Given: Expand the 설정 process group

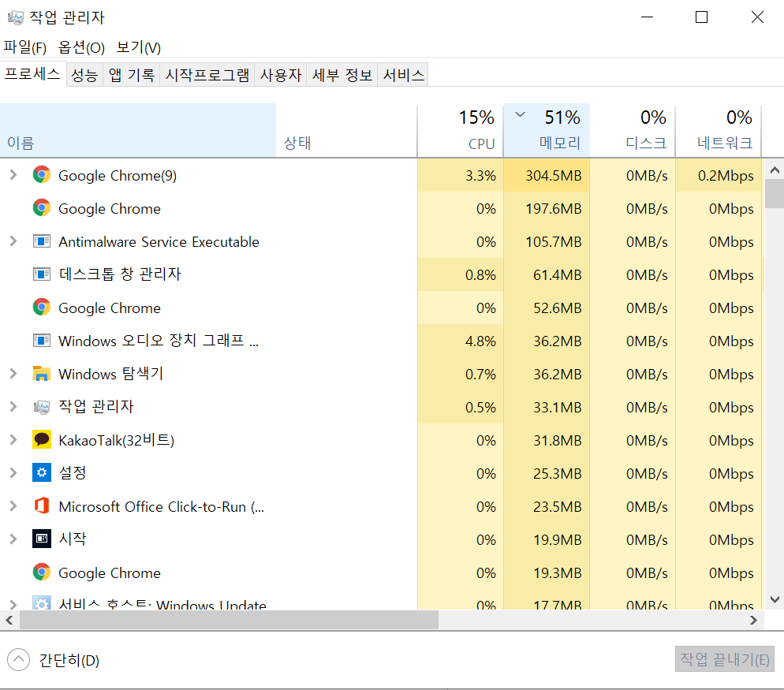Looking at the screenshot, I should coord(13,472).
